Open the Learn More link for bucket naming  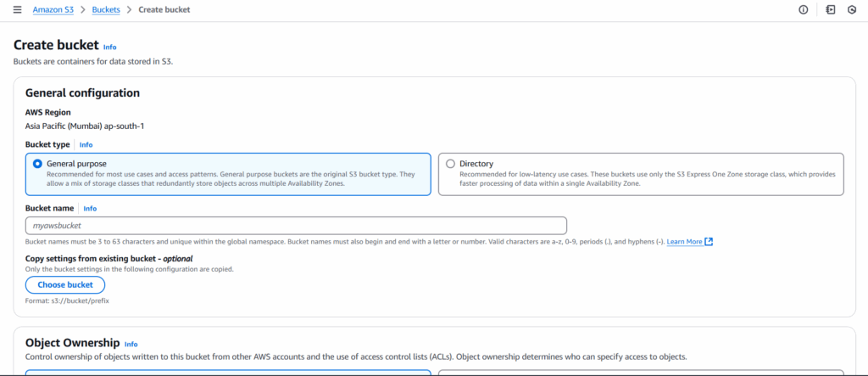(x=684, y=242)
